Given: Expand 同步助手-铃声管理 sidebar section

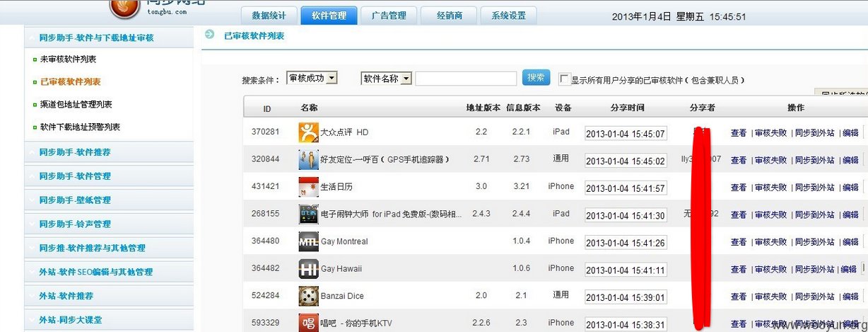Looking at the screenshot, I should 109,224.
